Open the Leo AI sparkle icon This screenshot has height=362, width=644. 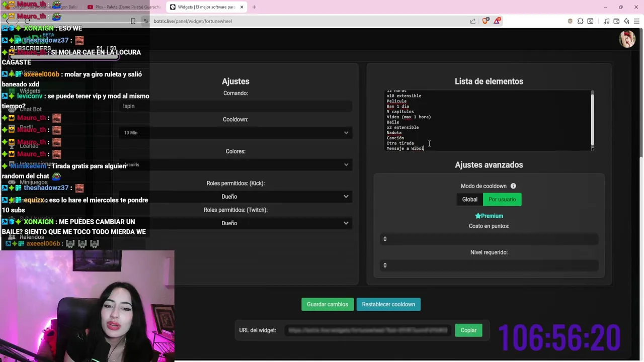pyautogui.click(x=626, y=21)
